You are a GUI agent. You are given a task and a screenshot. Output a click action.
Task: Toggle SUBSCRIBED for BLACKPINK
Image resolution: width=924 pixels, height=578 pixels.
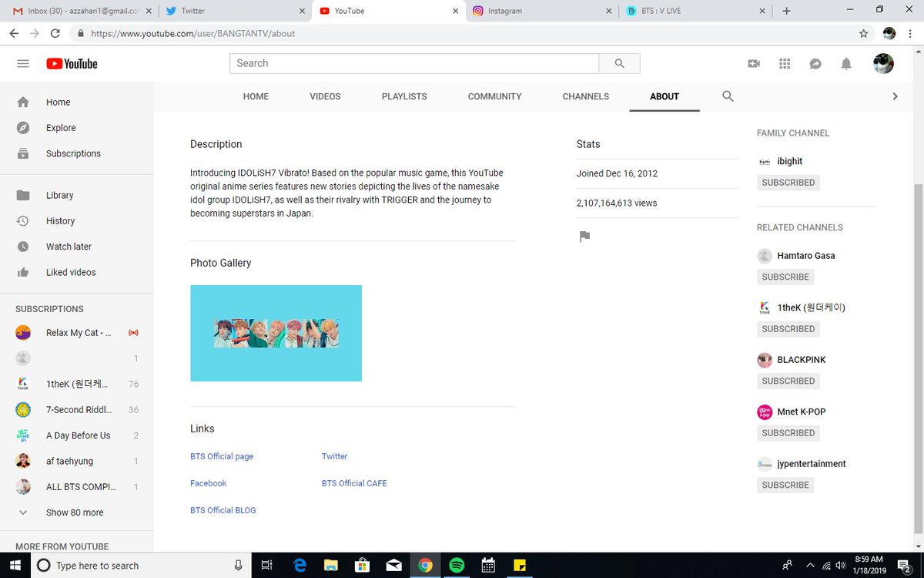[x=788, y=381]
